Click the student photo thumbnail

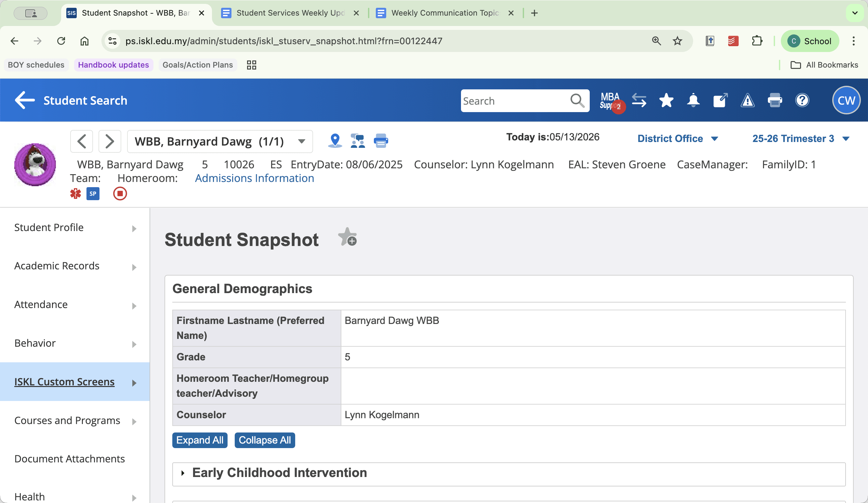[35, 164]
